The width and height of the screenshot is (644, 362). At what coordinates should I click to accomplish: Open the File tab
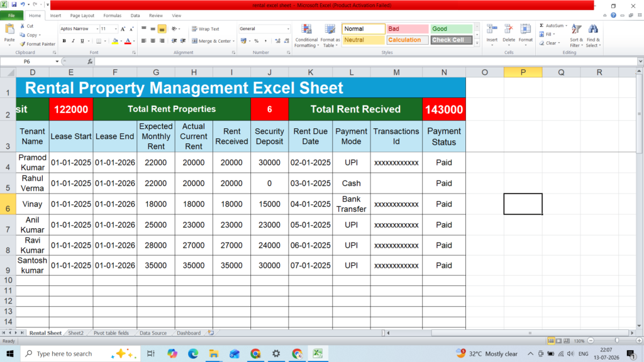(11, 16)
